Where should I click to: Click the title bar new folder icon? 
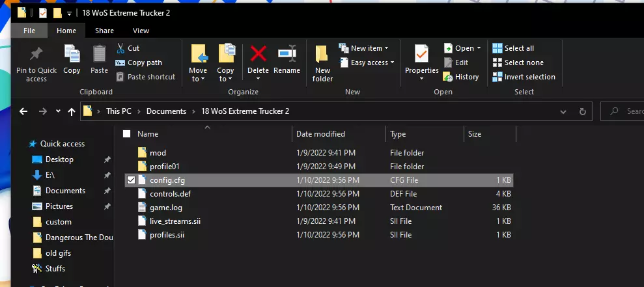(x=57, y=13)
